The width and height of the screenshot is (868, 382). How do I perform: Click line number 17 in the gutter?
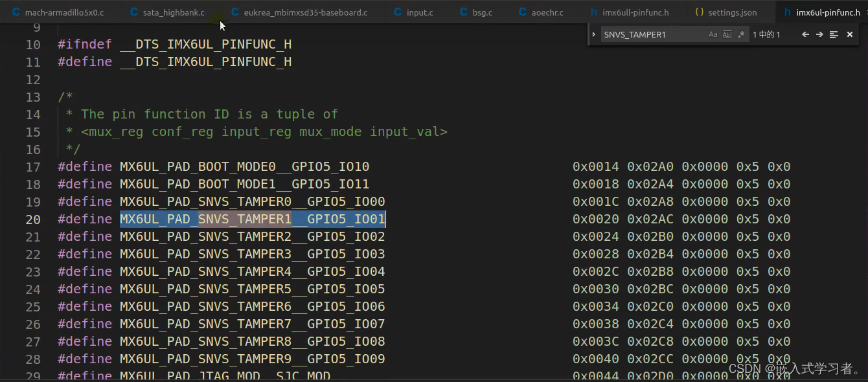pyautogui.click(x=33, y=167)
